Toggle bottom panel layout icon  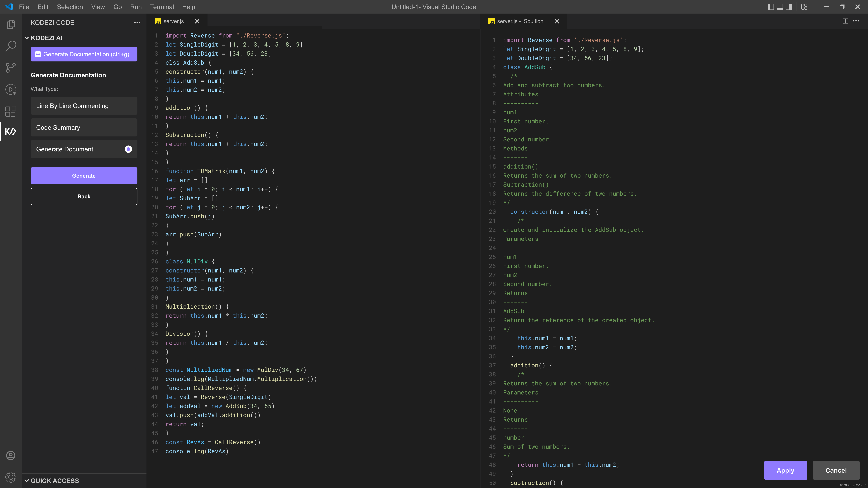click(780, 7)
